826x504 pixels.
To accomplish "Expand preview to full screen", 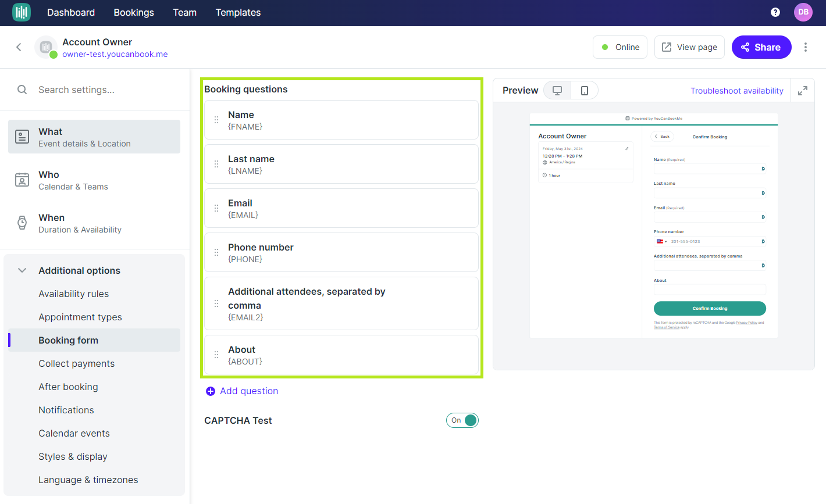I will 802,91.
